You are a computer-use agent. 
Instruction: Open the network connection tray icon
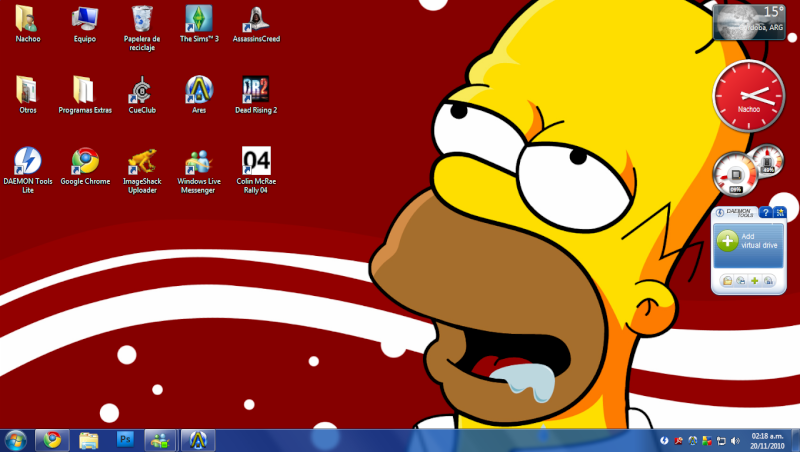click(x=721, y=441)
